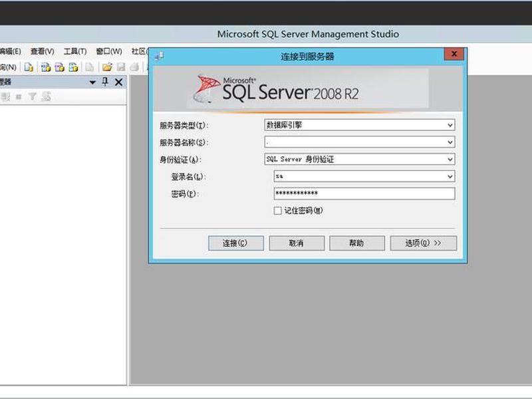Click Object Explorer disconnect icon
532x399 pixels.
tap(5, 96)
